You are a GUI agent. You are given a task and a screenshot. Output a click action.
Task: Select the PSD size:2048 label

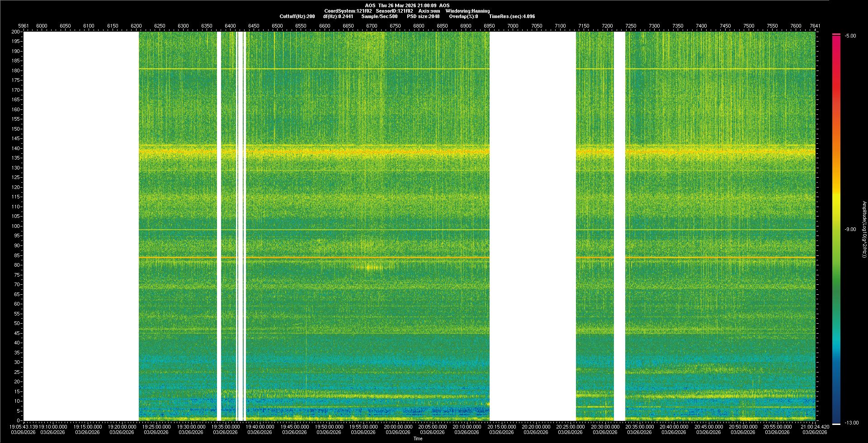423,16
